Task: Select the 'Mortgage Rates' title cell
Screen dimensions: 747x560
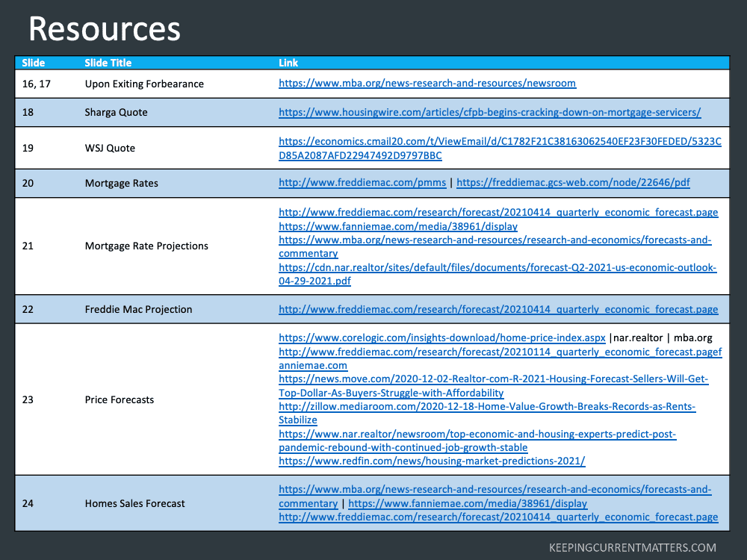Action: (122, 184)
